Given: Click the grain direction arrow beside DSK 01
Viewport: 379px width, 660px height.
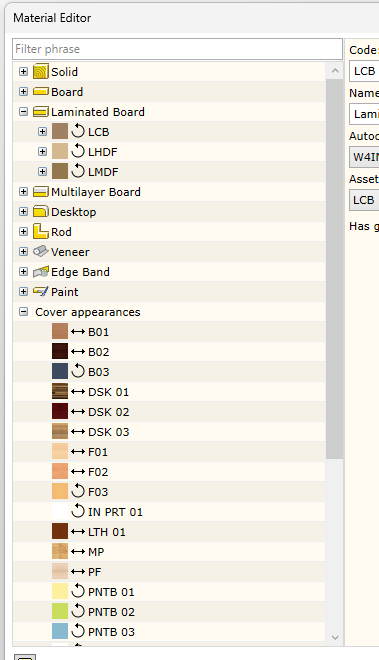Looking at the screenshot, I should [78, 391].
